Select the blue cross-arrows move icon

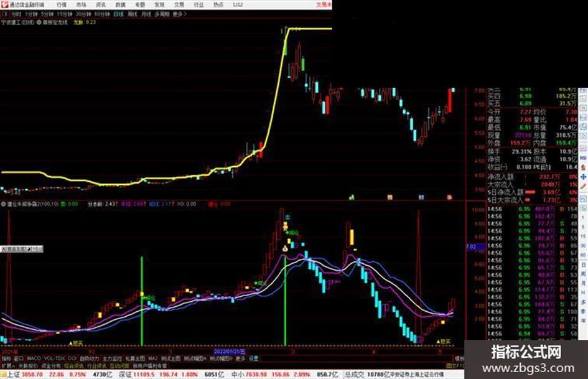[584, 177]
